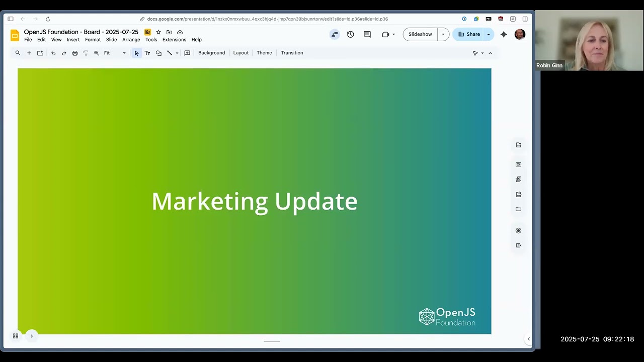The image size is (644, 362).
Task: Show the side panel with bottom-right chevron
Action: (x=528, y=339)
